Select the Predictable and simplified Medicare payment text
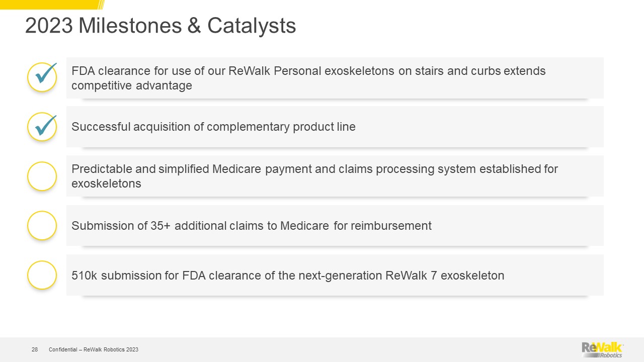 [x=314, y=176]
